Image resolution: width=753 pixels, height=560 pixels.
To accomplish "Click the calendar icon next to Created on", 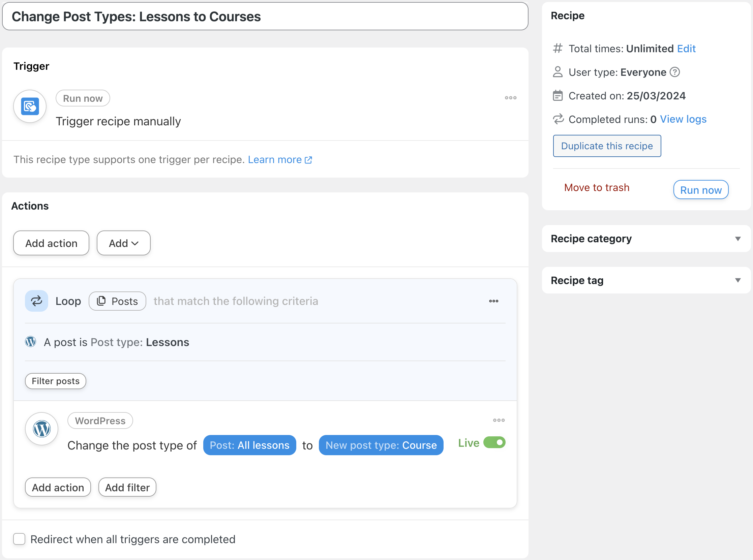I will (558, 96).
